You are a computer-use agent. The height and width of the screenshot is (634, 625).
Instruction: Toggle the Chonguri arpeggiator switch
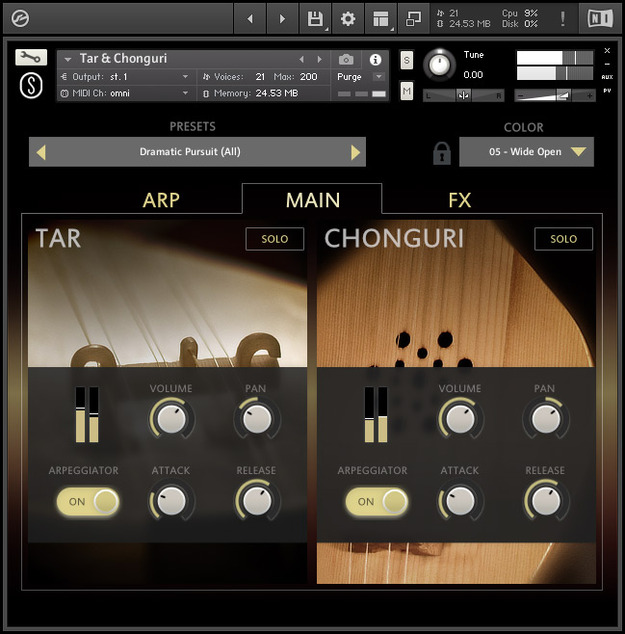click(376, 501)
